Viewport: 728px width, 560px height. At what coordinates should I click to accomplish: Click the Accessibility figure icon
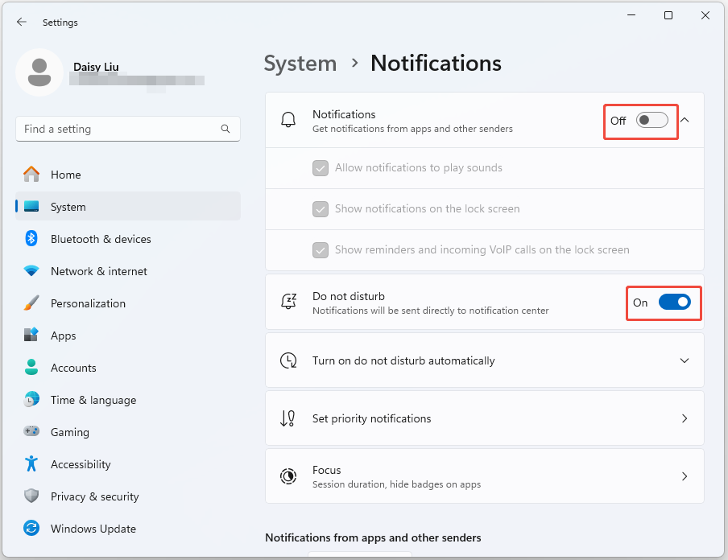pyautogui.click(x=31, y=464)
